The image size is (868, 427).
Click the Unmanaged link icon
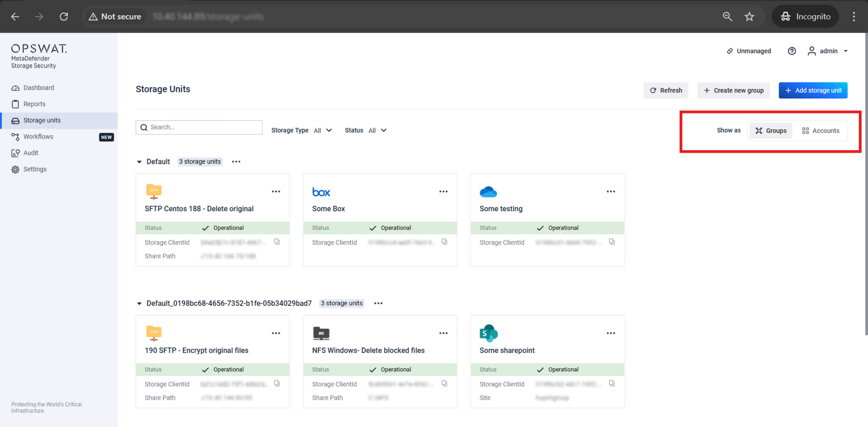point(730,51)
